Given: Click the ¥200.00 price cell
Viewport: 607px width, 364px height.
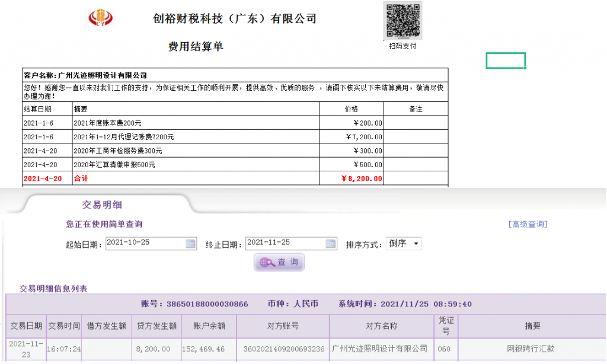Looking at the screenshot, I should pos(352,123).
